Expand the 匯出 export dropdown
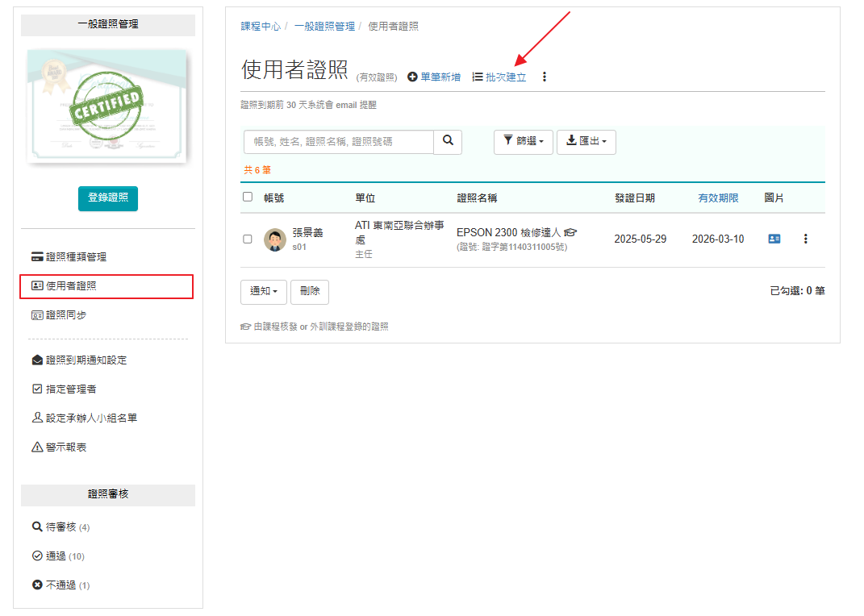The height and width of the screenshot is (616, 864). click(x=586, y=141)
